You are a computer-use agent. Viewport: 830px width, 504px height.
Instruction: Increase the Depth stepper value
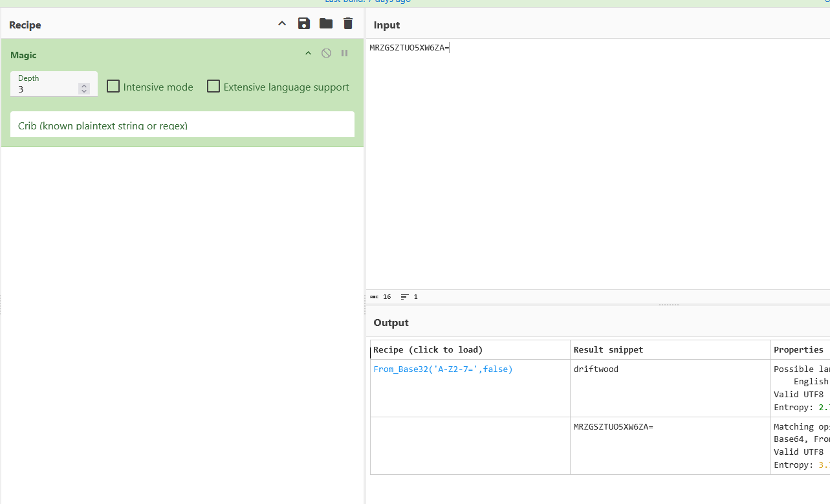coord(83,86)
